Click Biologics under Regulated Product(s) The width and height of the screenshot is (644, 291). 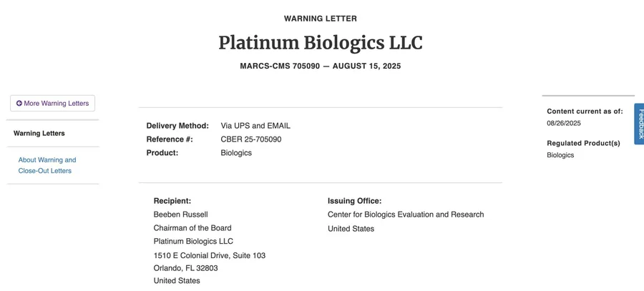pos(560,155)
